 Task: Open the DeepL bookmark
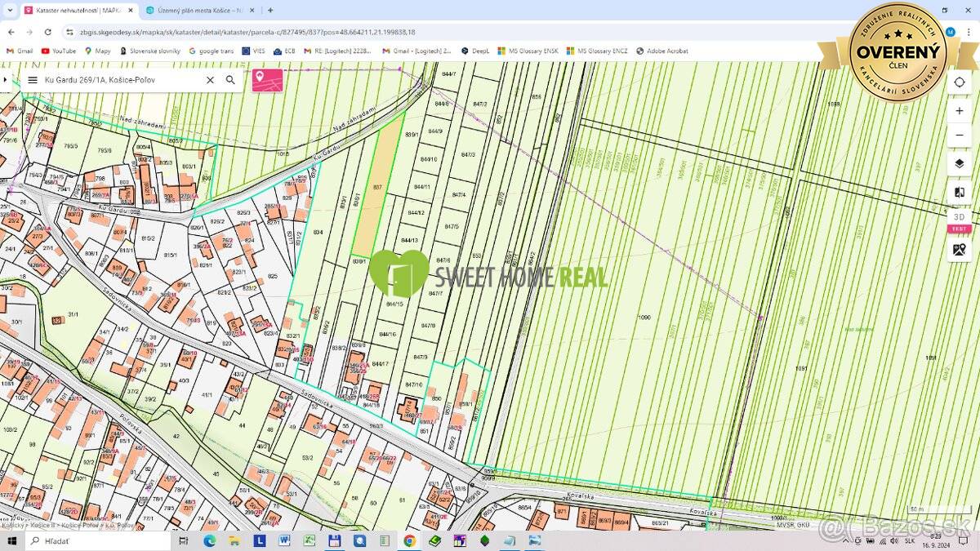coord(475,51)
